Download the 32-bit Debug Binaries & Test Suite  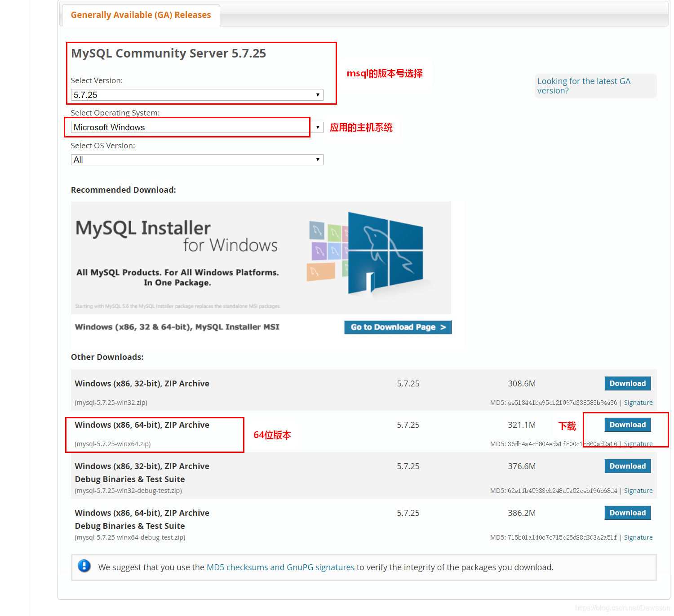coord(627,466)
